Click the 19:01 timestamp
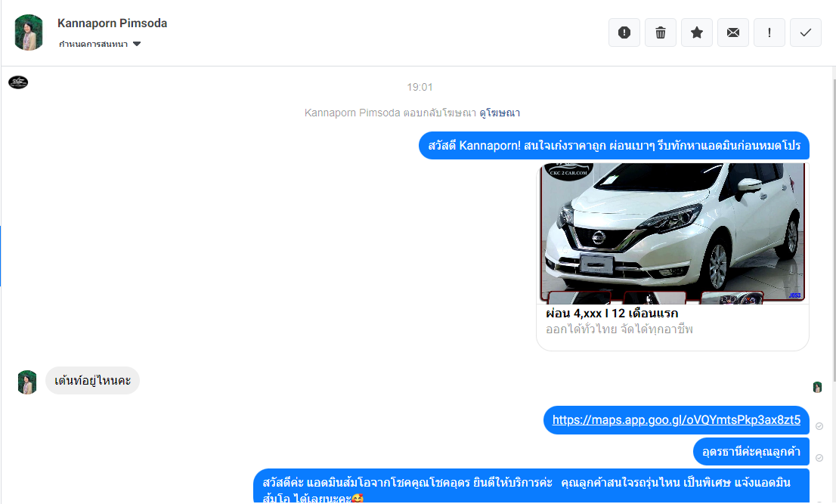 [x=420, y=87]
